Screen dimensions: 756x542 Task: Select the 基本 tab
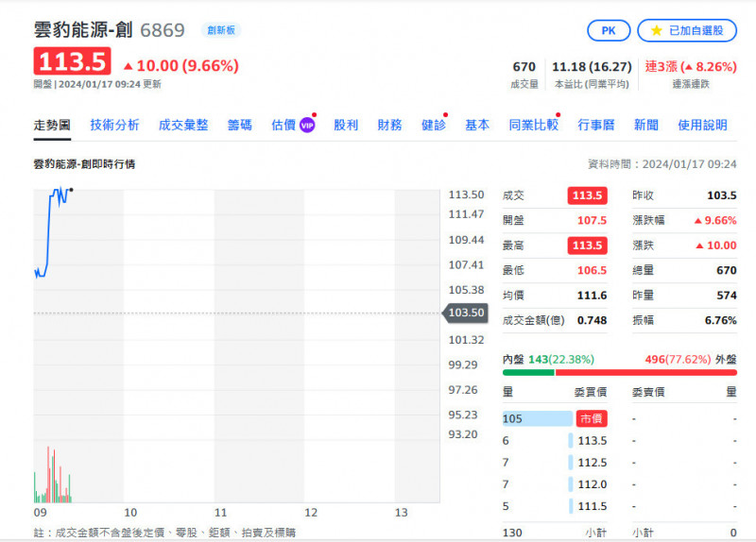[x=477, y=126]
